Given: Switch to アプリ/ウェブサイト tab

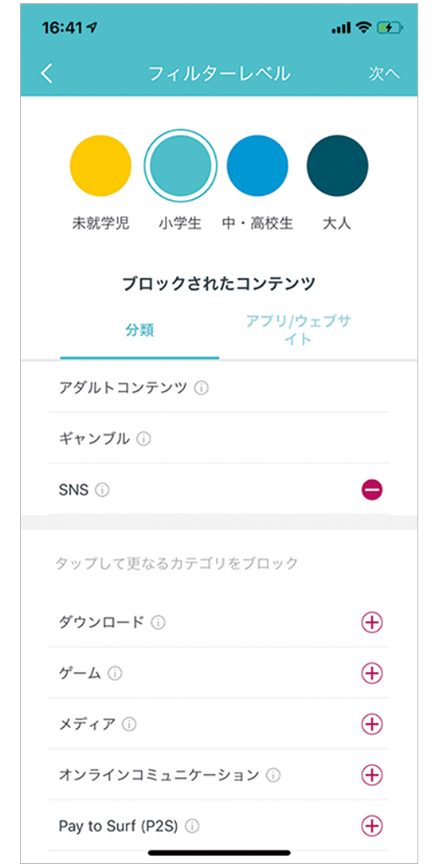Looking at the screenshot, I should [299, 330].
